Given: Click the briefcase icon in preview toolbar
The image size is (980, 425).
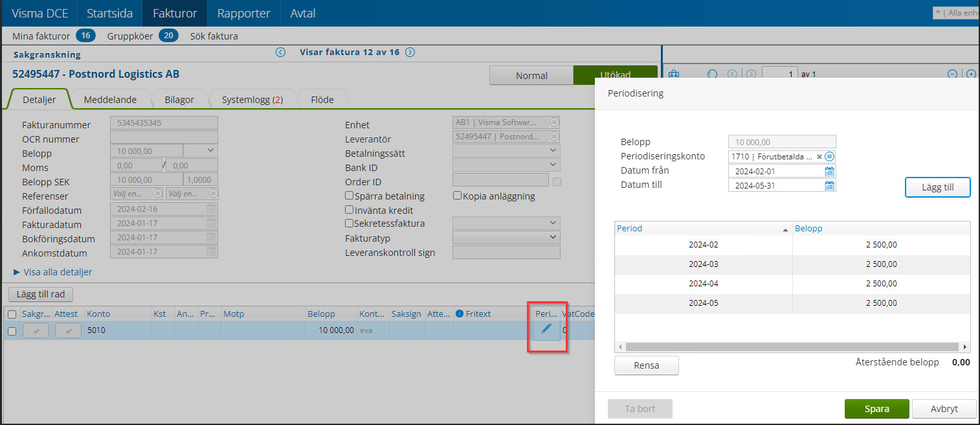Looking at the screenshot, I should tap(673, 73).
